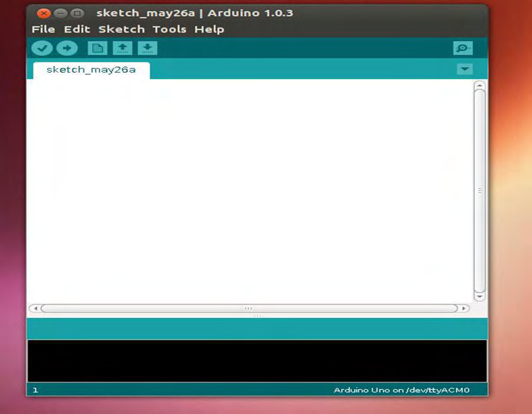
Task: Click the black console output area
Action: click(x=257, y=361)
